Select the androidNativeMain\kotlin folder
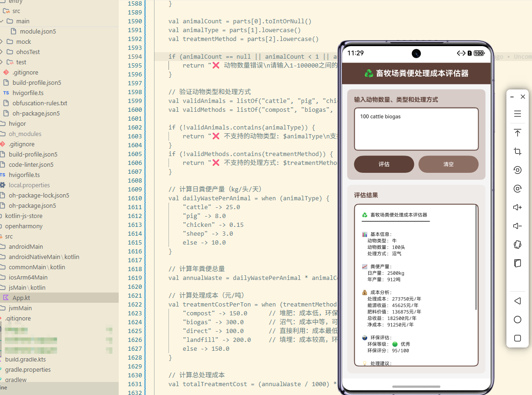The height and width of the screenshot is (395, 532). pos(44,257)
